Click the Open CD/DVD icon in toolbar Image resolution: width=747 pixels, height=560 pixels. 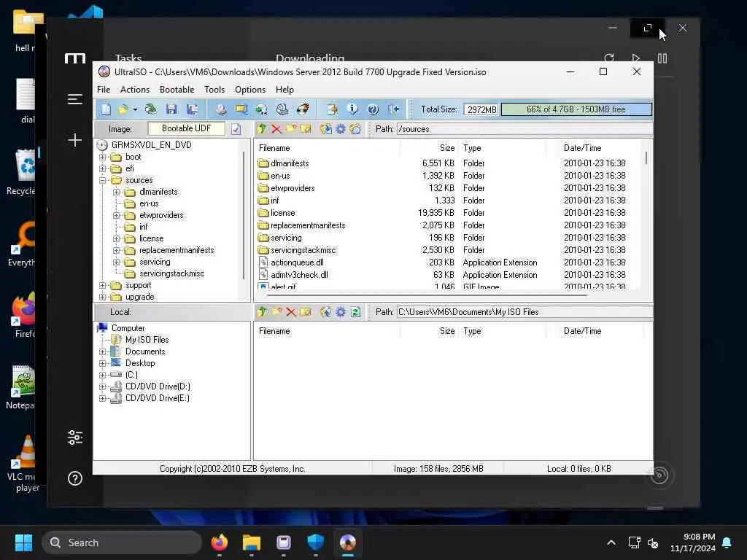point(150,109)
